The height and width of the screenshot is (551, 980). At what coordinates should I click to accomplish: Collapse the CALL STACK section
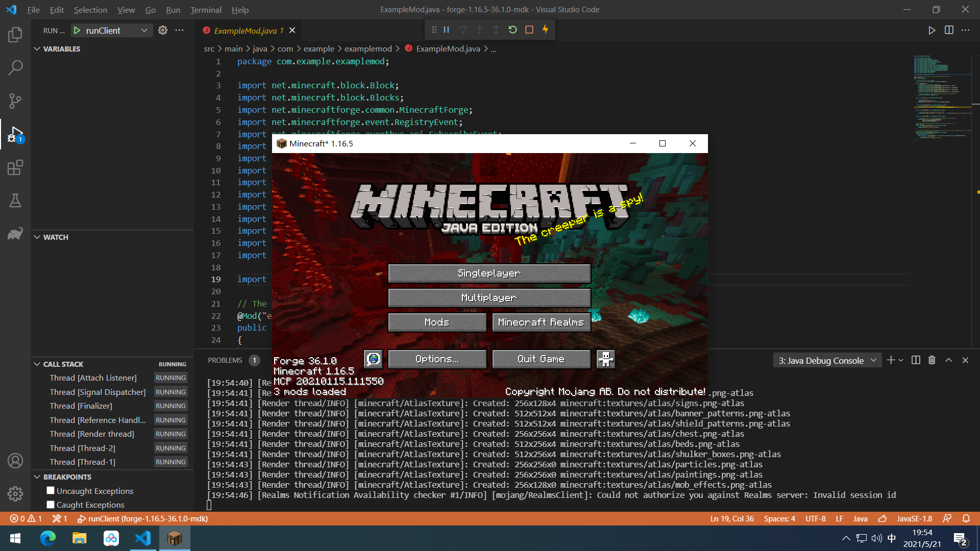pos(37,364)
